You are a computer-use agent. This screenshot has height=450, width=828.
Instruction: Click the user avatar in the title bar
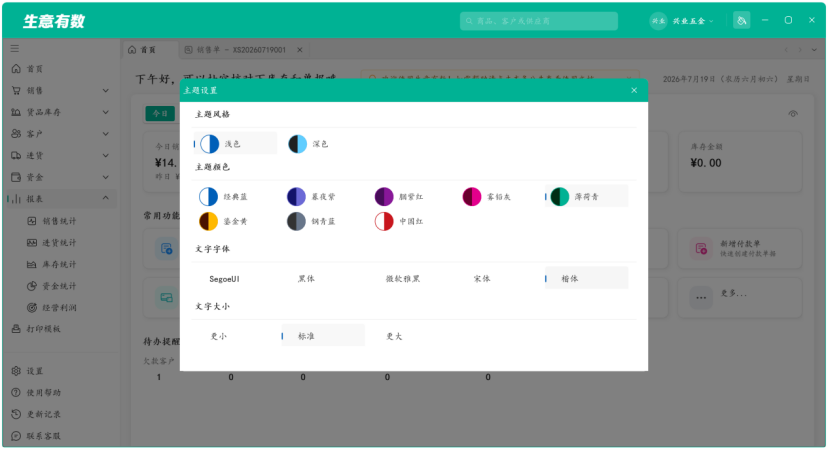[x=658, y=21]
